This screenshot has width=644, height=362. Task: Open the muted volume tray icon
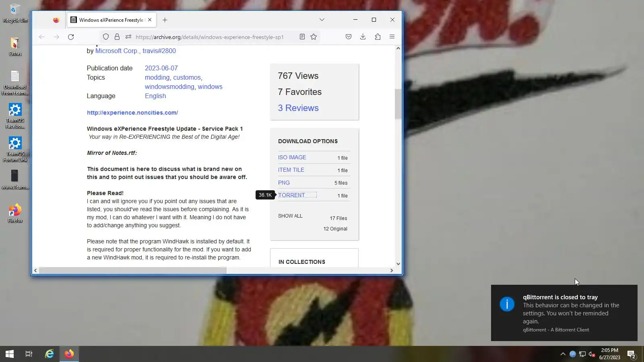click(592, 354)
